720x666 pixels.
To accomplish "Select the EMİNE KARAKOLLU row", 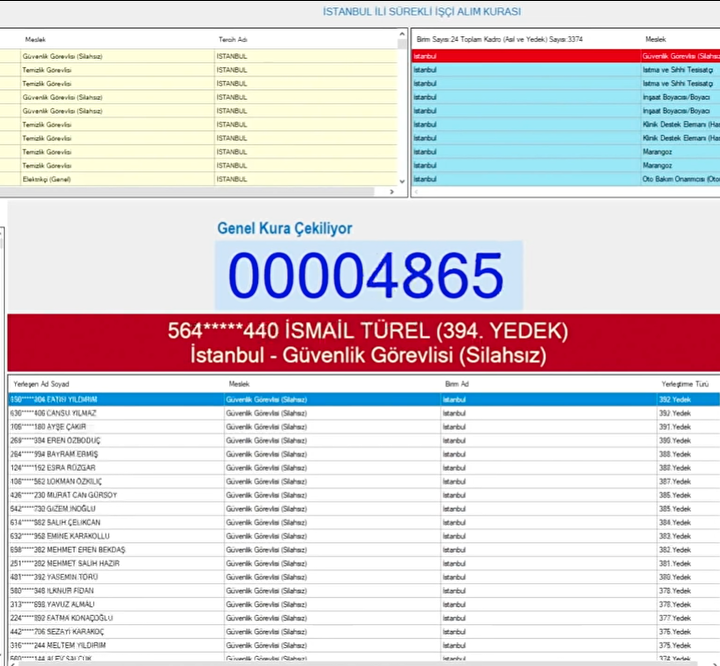I will point(364,536).
